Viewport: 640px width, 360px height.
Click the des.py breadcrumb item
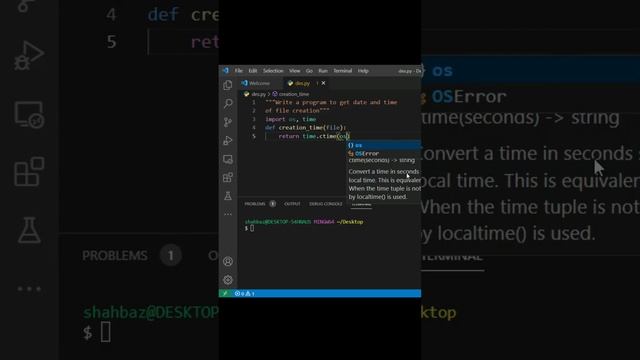[258, 94]
